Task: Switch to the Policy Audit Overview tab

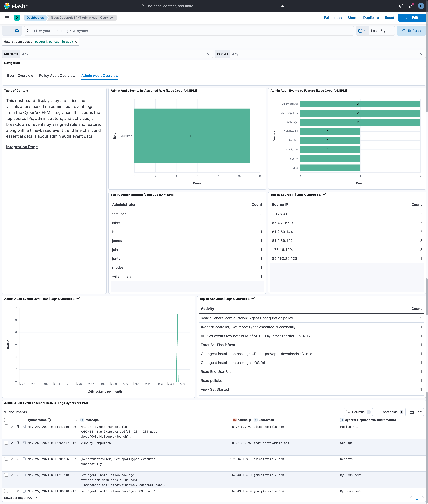Action: pyautogui.click(x=57, y=75)
